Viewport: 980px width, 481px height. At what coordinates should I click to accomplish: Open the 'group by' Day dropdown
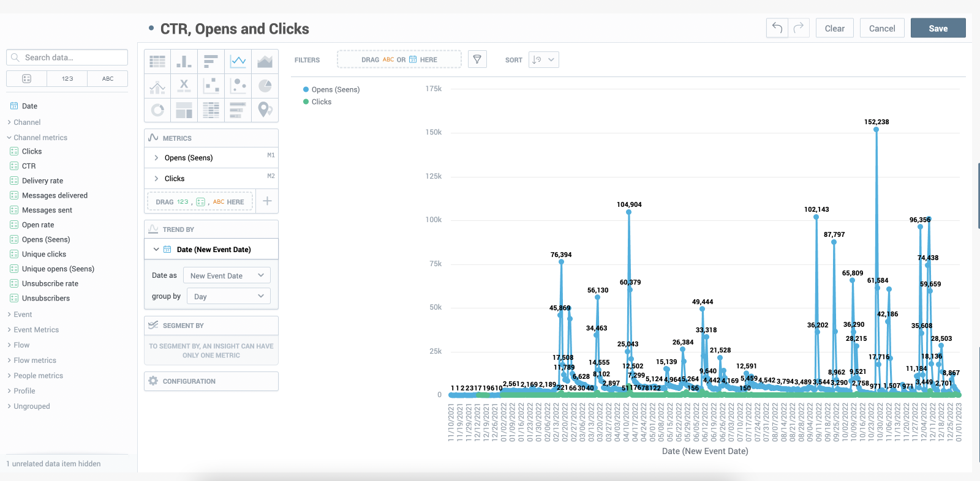coord(228,297)
